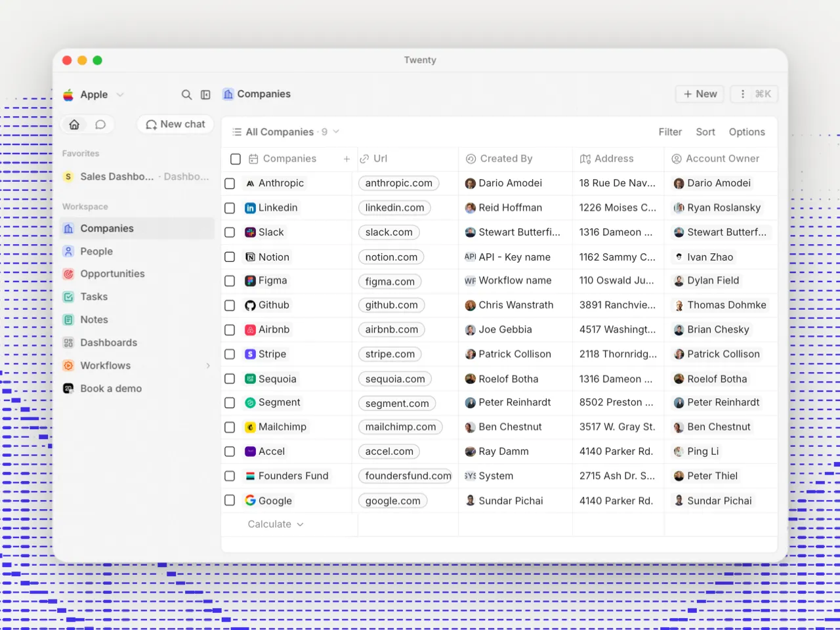Open the Calculate dropdown

pos(276,524)
